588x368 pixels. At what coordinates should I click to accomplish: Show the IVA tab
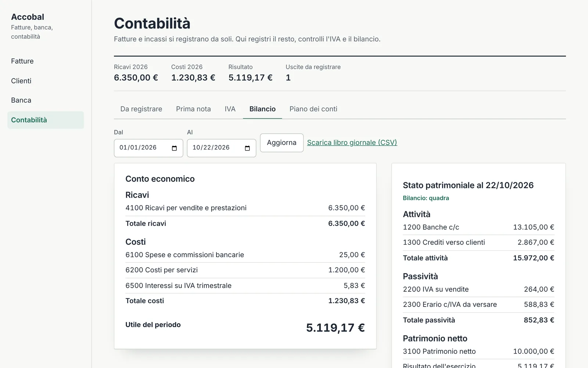[230, 109]
